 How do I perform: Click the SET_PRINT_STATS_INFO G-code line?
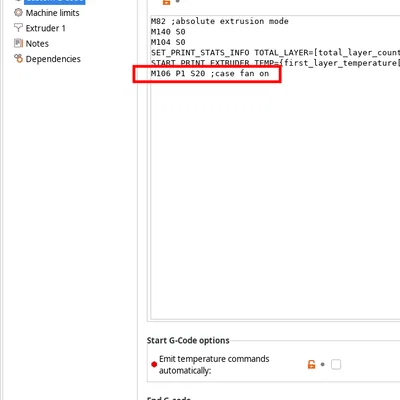pyautogui.click(x=275, y=53)
